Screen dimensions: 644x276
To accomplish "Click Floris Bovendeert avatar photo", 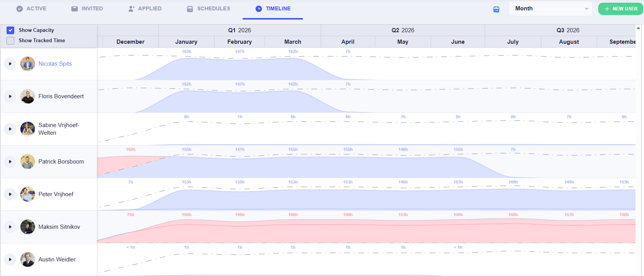I will click(28, 96).
